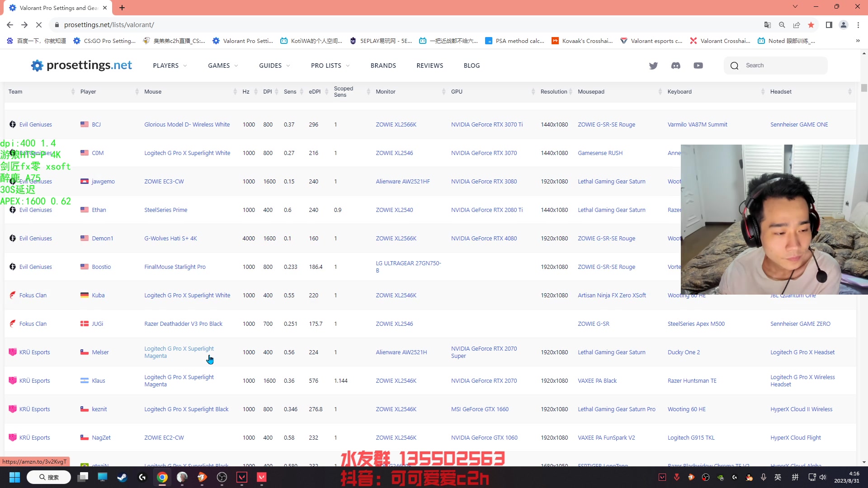Open the YouTube icon in site header
Screen dimensions: 868x488
(x=698, y=66)
